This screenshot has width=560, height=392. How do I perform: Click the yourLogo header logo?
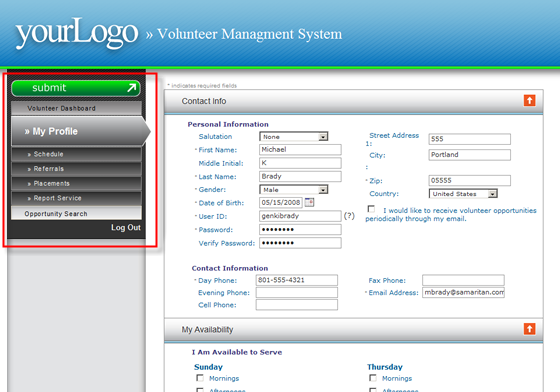[76, 33]
